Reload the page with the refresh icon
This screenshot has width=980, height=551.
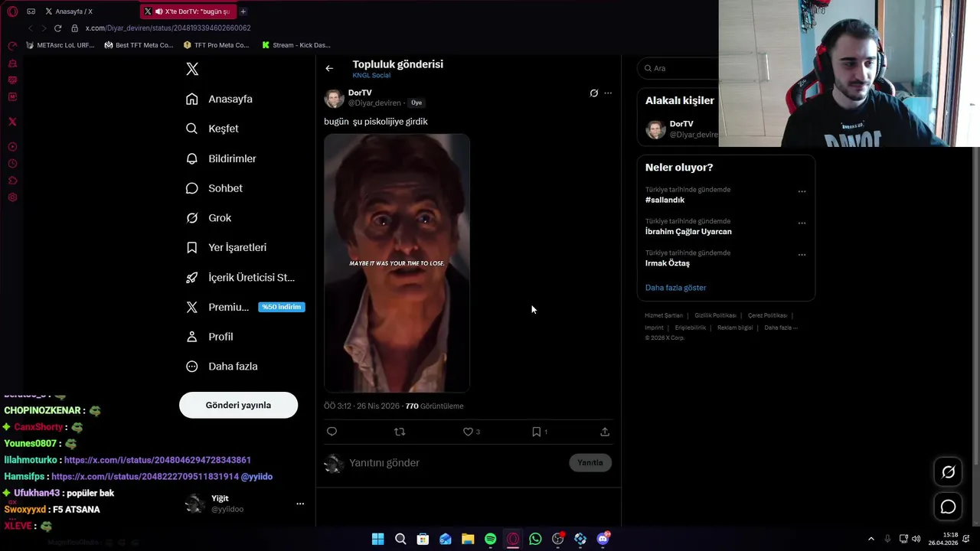pyautogui.click(x=57, y=28)
